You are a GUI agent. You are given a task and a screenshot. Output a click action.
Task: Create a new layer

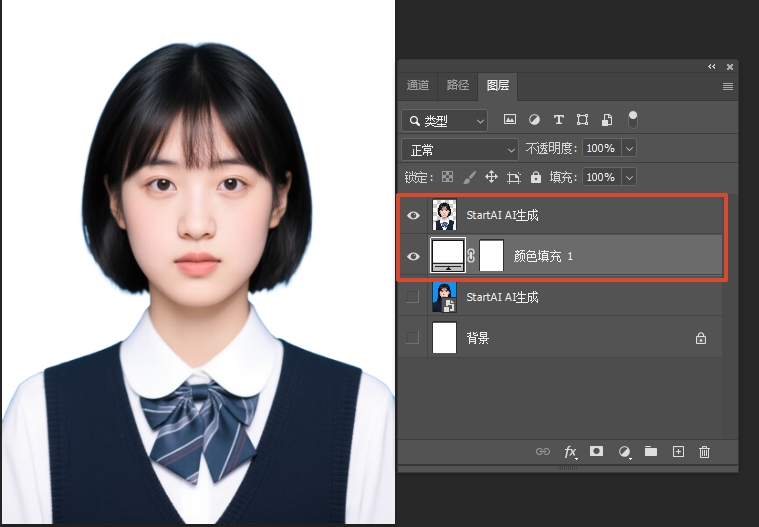pos(678,452)
